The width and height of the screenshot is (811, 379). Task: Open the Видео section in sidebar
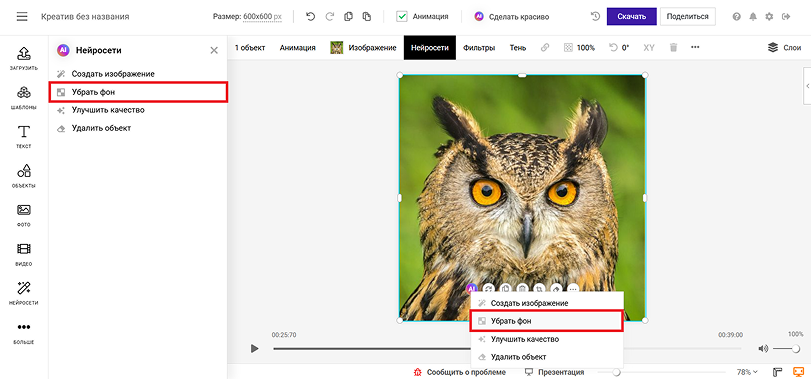click(x=24, y=254)
